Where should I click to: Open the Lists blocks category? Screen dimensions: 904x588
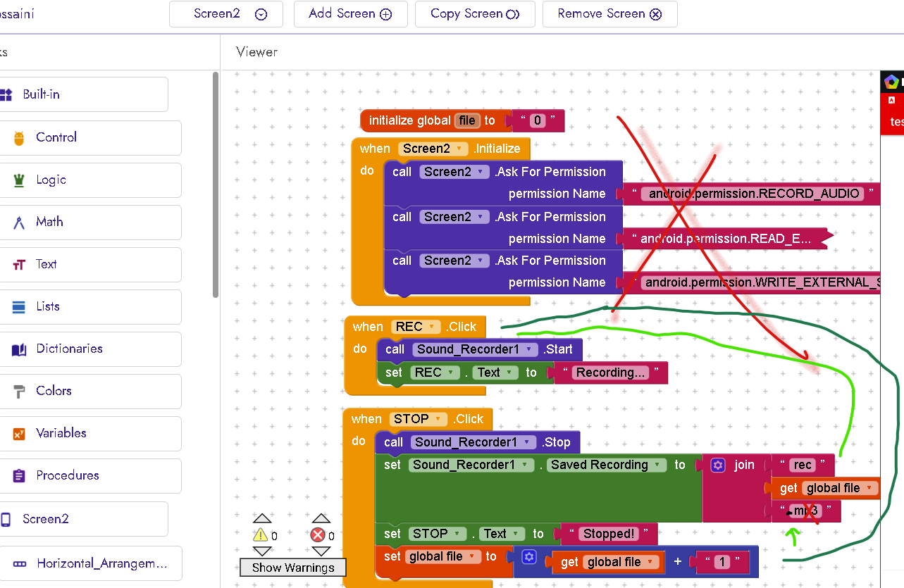tap(48, 307)
